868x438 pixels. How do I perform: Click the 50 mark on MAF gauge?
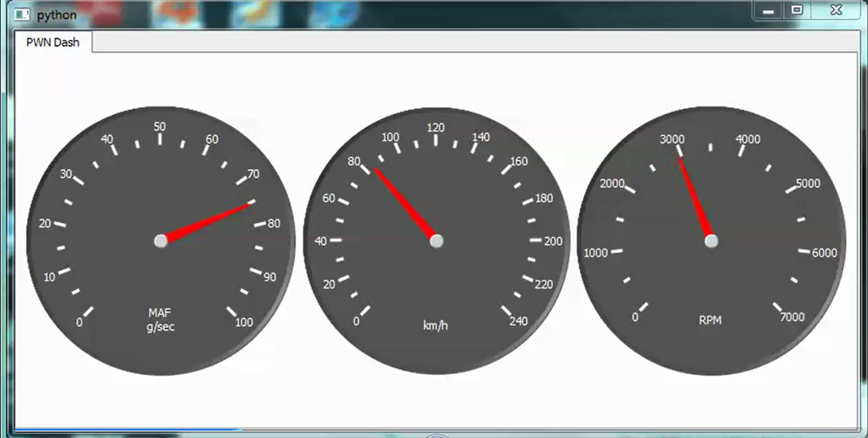(x=159, y=127)
